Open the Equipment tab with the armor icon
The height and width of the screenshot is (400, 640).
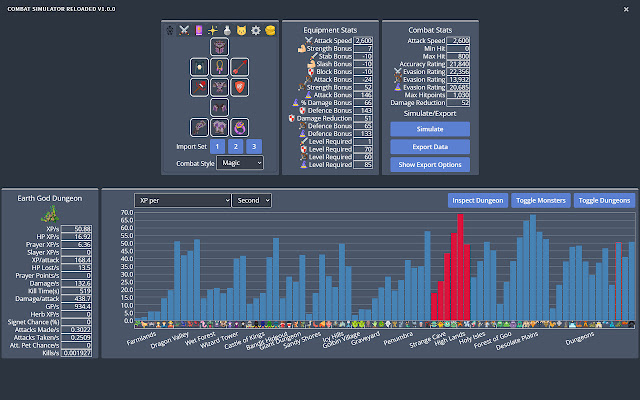(x=170, y=30)
